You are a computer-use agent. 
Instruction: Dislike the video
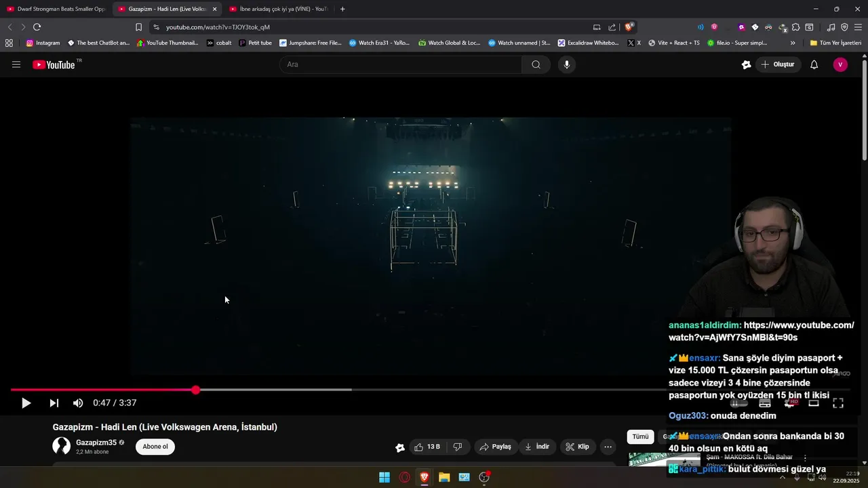pos(458,447)
